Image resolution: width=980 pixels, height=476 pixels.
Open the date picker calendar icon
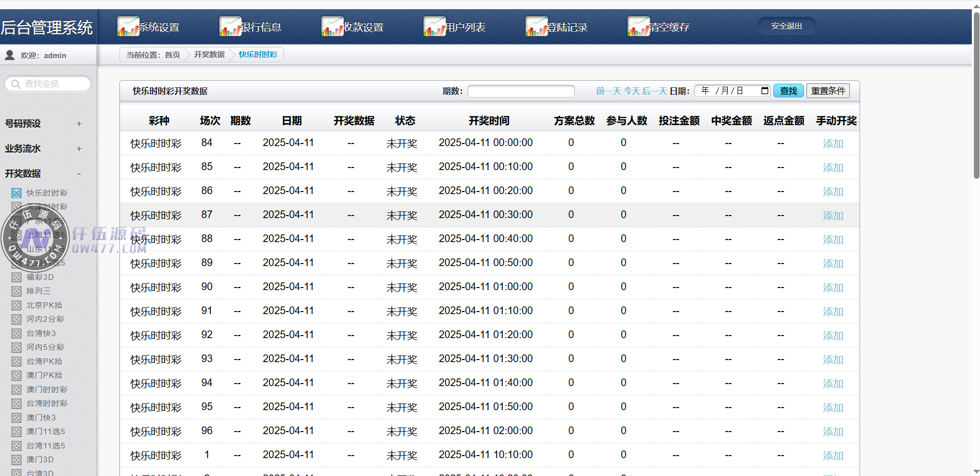[x=765, y=91]
